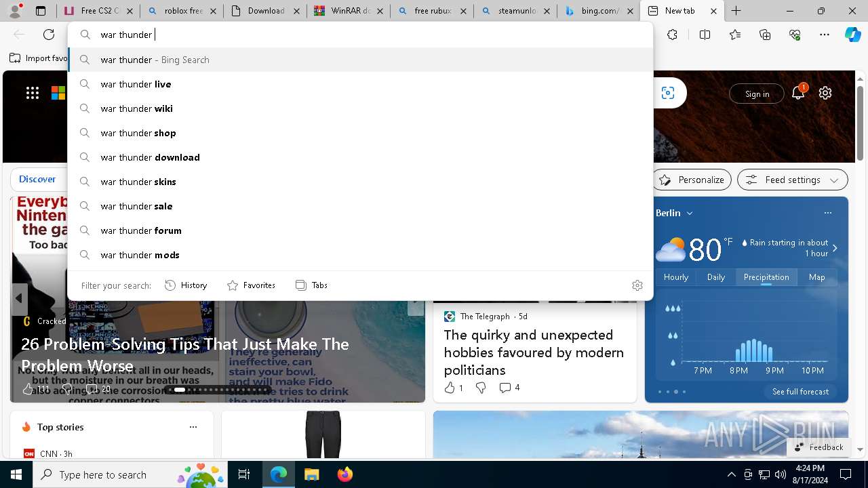Filter search by Tabs
This screenshot has width=868, height=488.
(x=312, y=285)
